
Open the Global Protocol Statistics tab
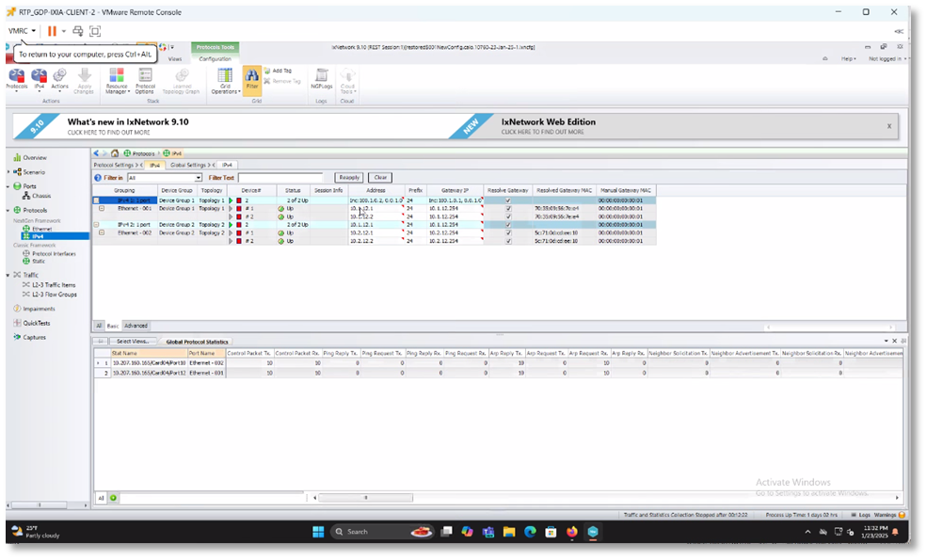tap(197, 342)
